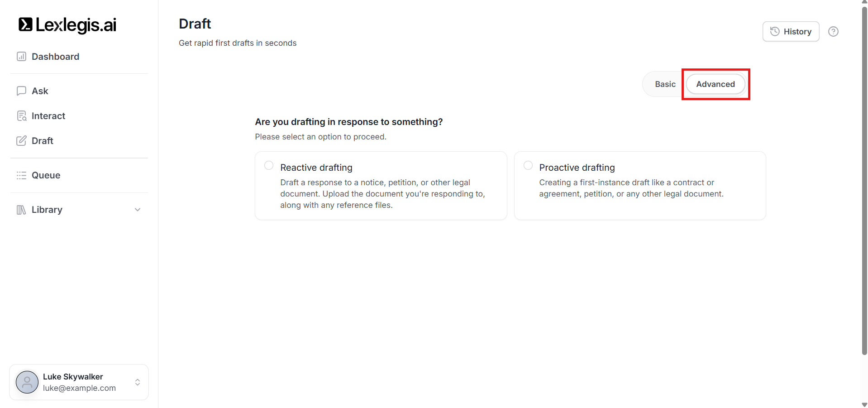Image resolution: width=868 pixels, height=408 pixels.
Task: Click the Library books icon
Action: [x=21, y=210]
